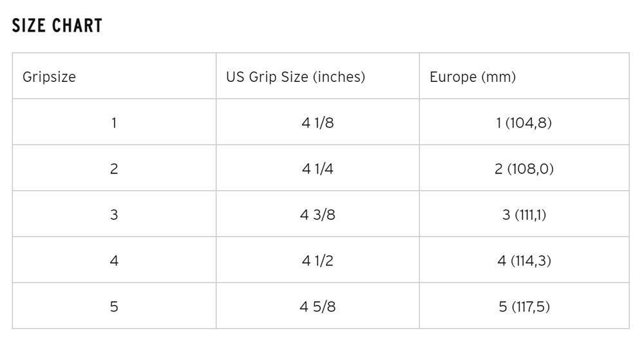Click the 4 1/2 inches cell
Viewport: 644px width, 341px height.
(318, 260)
